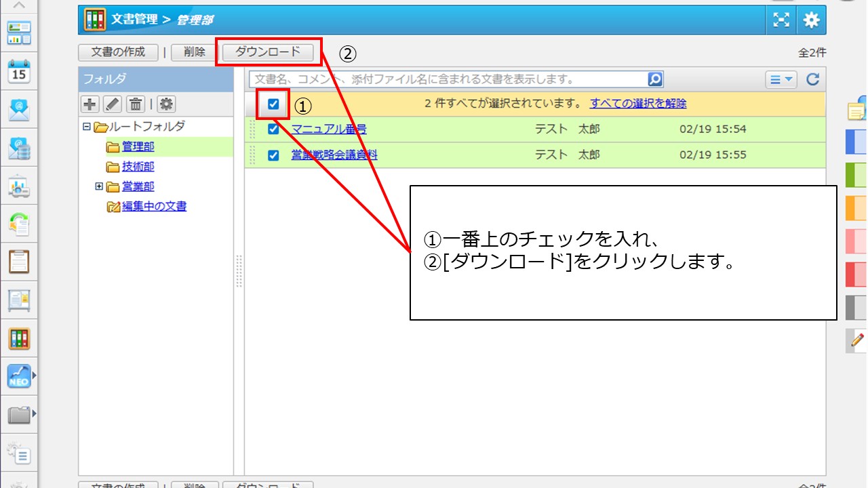Open the list view options dropdown
This screenshot has width=868, height=488.
(781, 79)
